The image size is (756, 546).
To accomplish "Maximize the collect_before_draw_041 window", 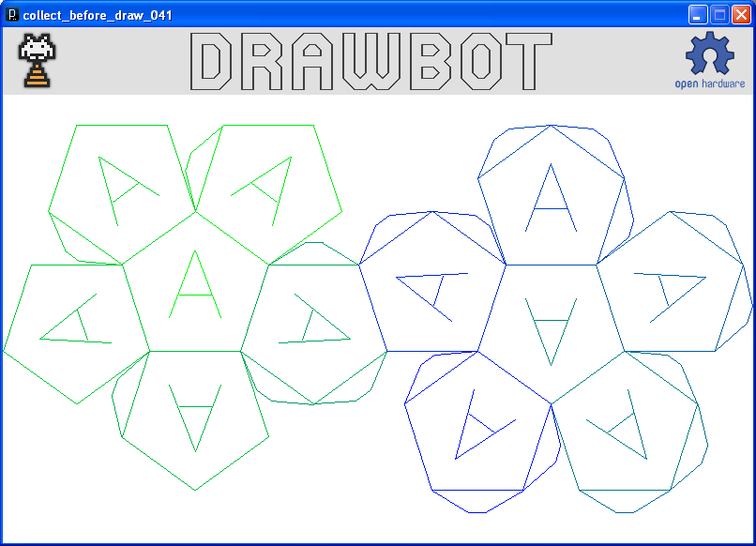I will [719, 15].
